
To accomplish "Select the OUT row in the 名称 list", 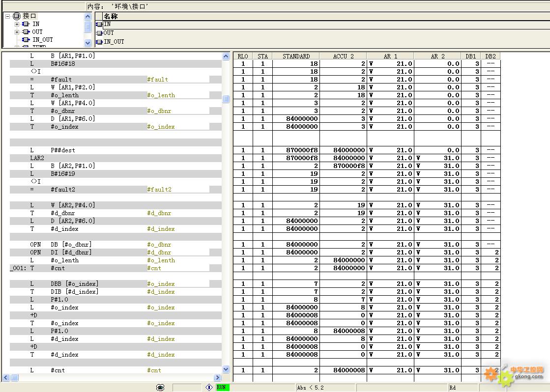I will [322, 33].
